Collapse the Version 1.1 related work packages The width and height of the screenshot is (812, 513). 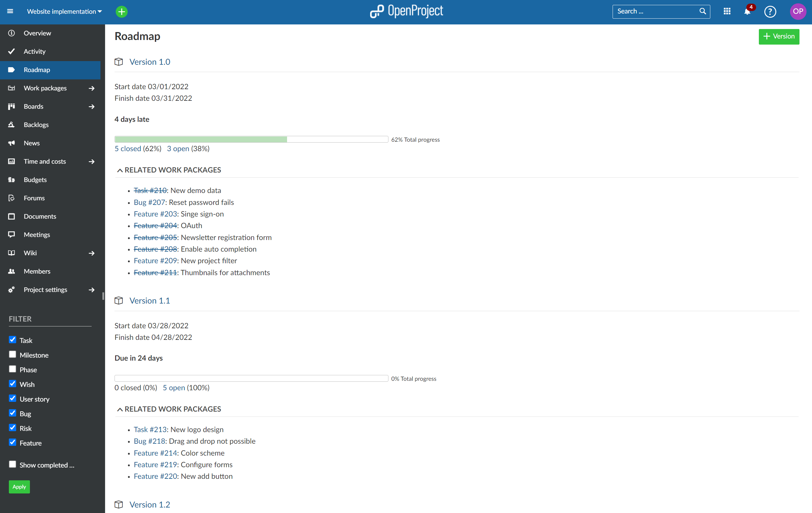(x=118, y=409)
